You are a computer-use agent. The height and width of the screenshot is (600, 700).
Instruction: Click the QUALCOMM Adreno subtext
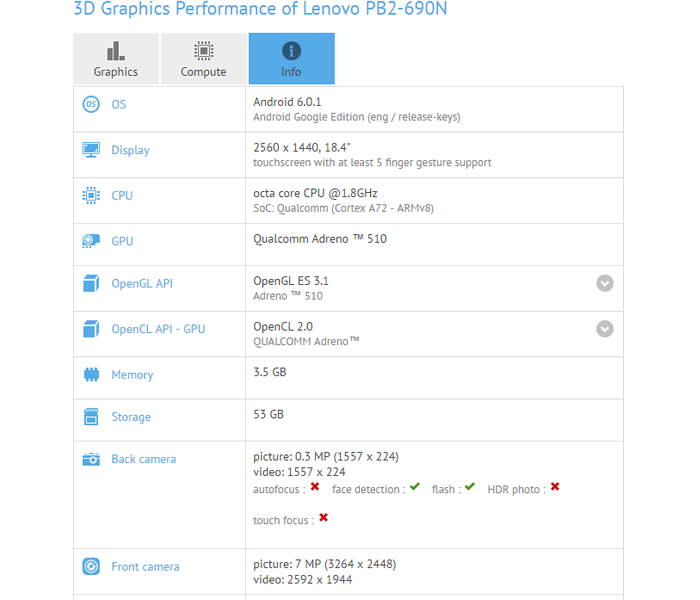[x=306, y=342]
